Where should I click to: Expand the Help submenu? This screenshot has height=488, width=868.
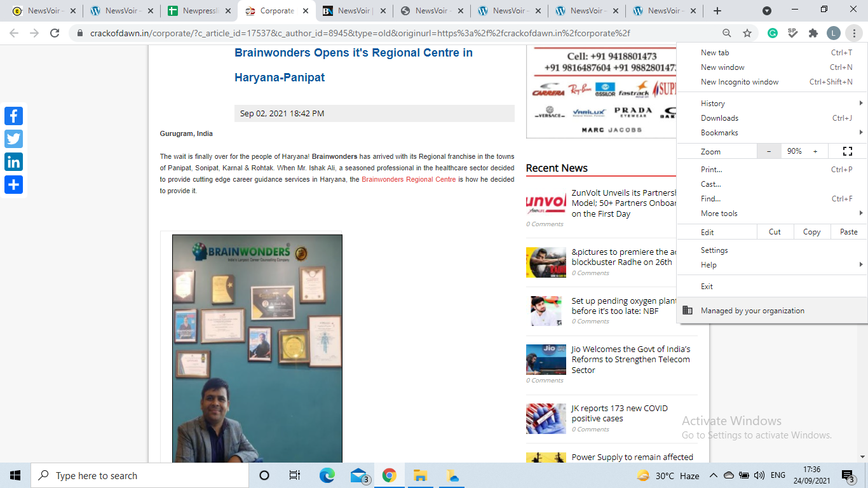(771, 265)
